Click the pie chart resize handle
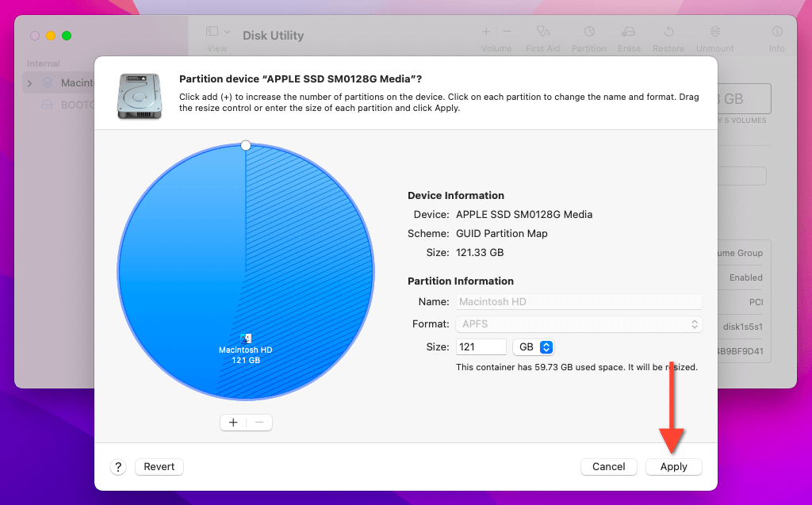This screenshot has width=812, height=505. click(x=246, y=146)
